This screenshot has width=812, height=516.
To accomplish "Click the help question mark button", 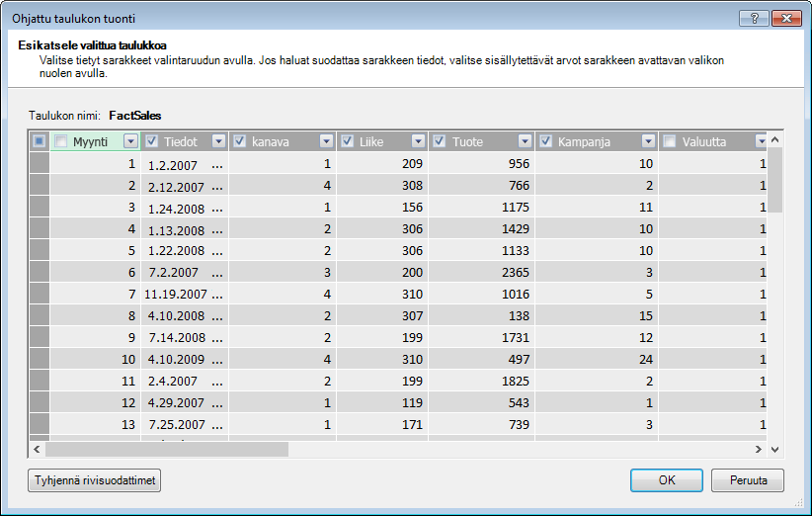I will point(754,19).
